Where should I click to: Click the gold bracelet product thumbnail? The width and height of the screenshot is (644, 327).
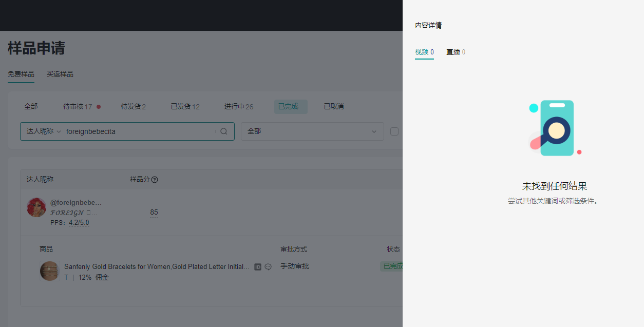49,271
